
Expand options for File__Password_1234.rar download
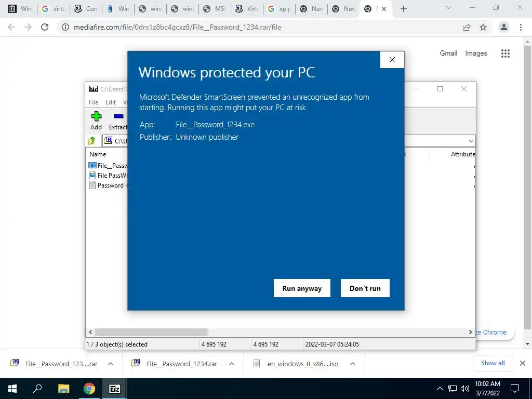click(x=232, y=364)
